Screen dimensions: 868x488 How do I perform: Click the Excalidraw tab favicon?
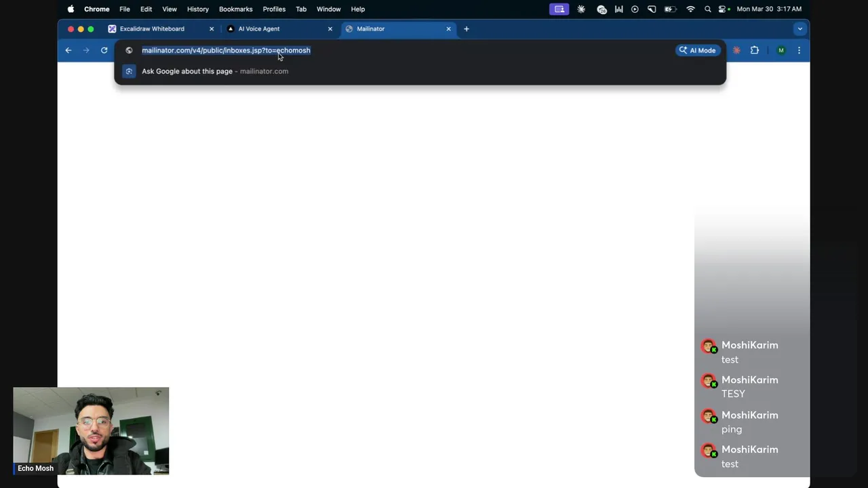112,28
